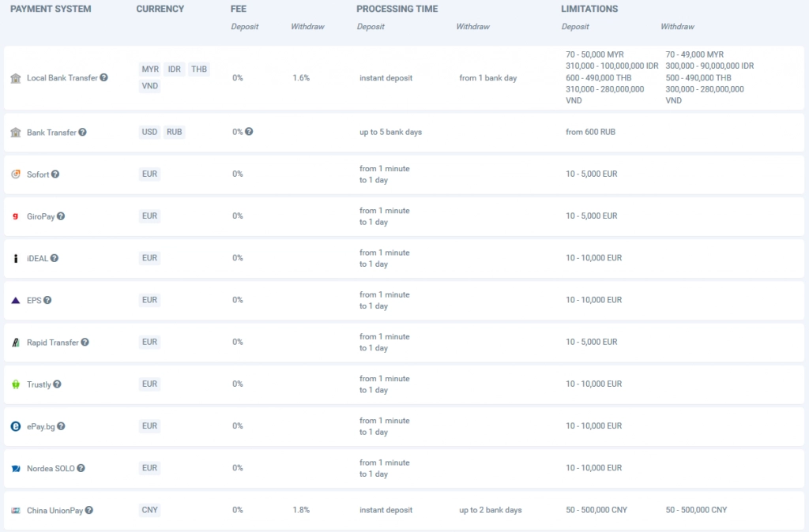Viewport: 809px width, 532px height.
Task: Click the FEE column header
Action: pyautogui.click(x=239, y=9)
